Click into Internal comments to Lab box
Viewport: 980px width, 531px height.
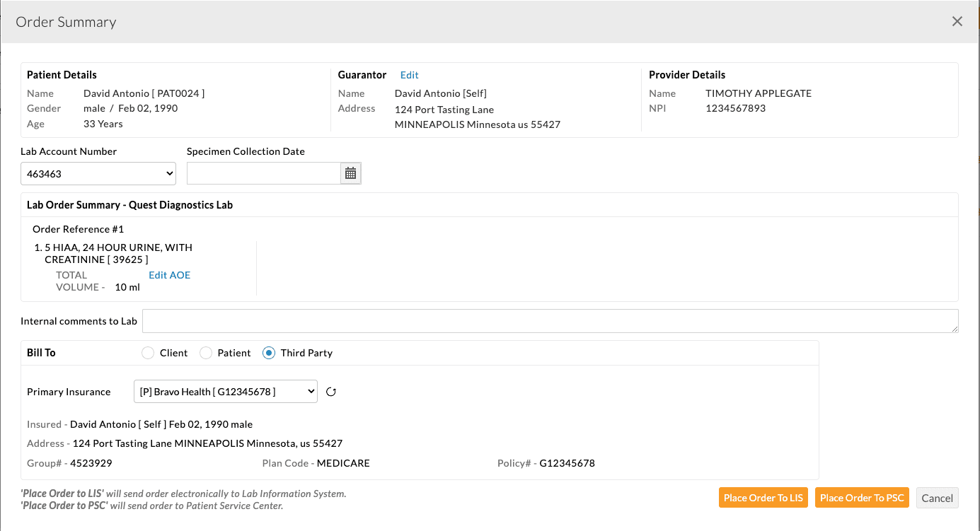(550, 321)
